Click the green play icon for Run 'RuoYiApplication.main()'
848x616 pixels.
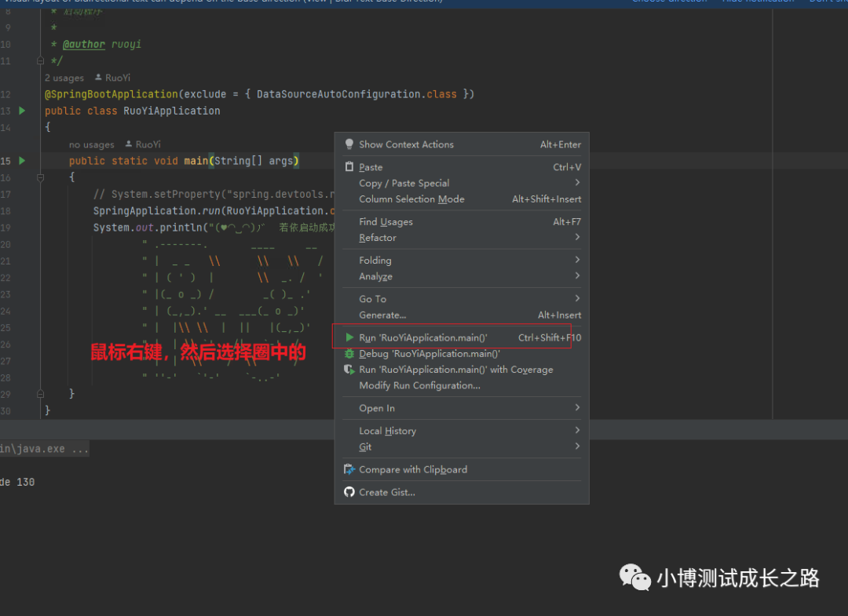click(x=349, y=337)
